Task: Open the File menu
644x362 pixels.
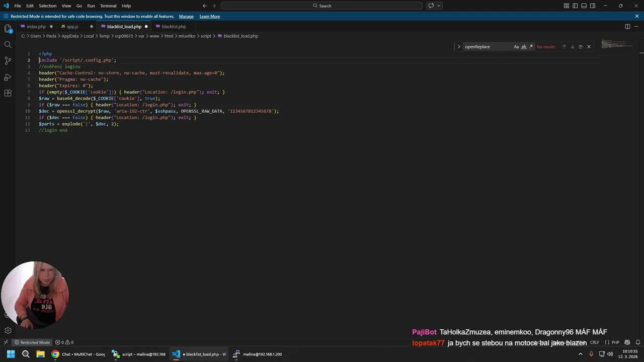Action: [x=18, y=6]
